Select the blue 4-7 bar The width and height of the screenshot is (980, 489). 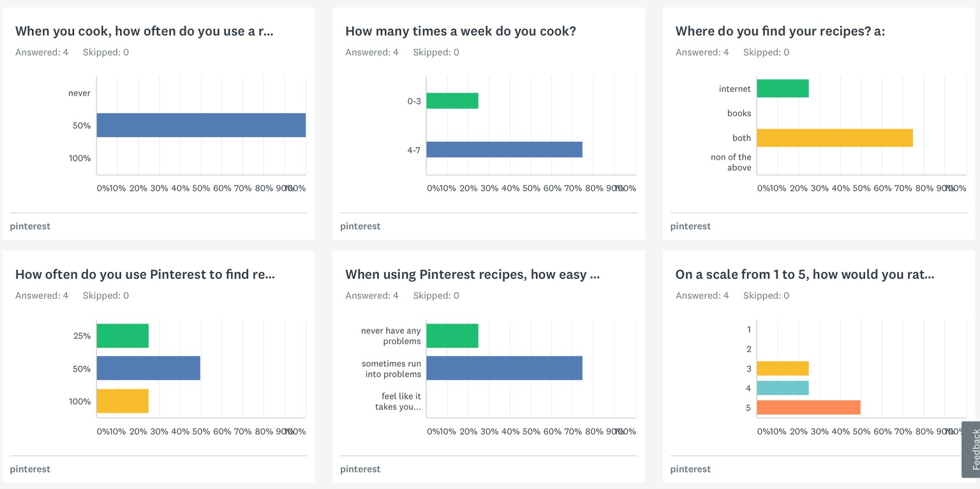point(505,149)
